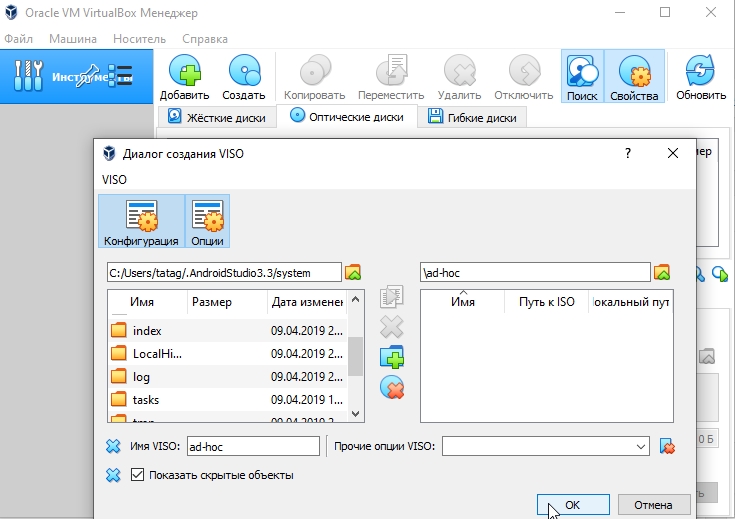Click the remove item cross icon

(391, 327)
